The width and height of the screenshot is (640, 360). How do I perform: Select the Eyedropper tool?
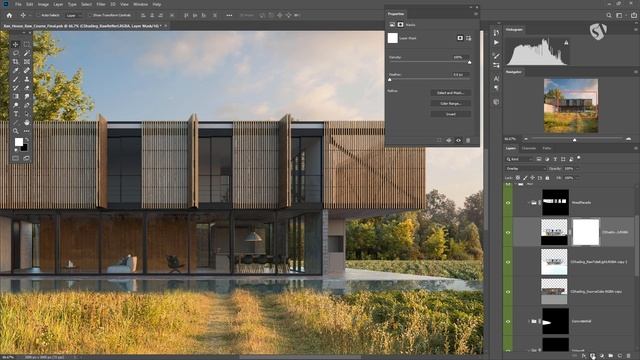point(16,71)
